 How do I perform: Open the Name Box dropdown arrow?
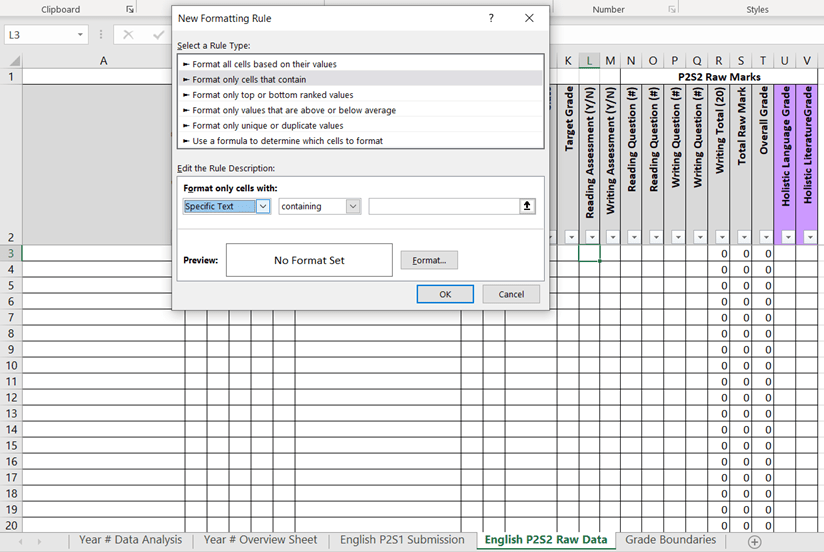[x=81, y=35]
